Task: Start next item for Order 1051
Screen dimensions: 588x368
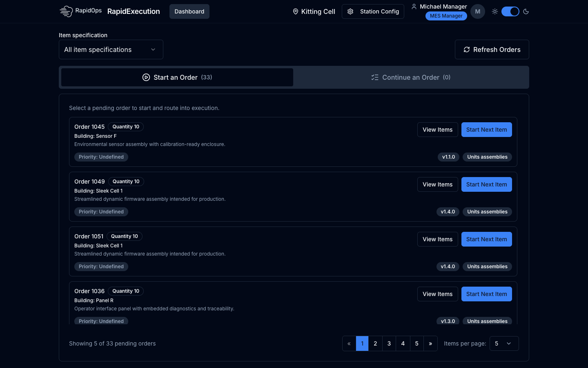Action: (x=487, y=239)
